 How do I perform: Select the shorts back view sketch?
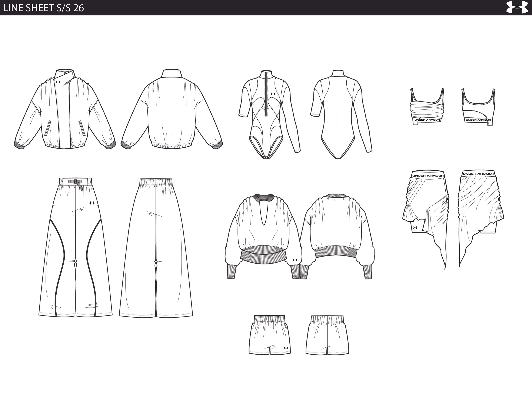point(327,335)
